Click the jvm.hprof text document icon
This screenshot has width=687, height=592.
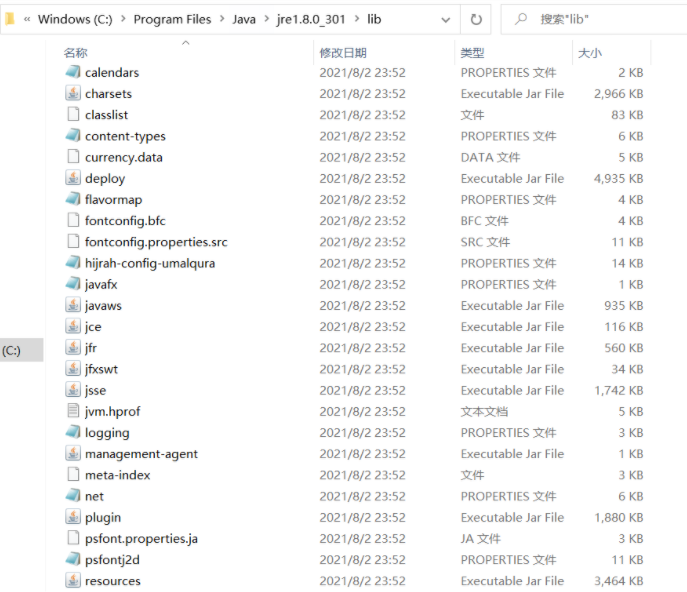[73, 411]
